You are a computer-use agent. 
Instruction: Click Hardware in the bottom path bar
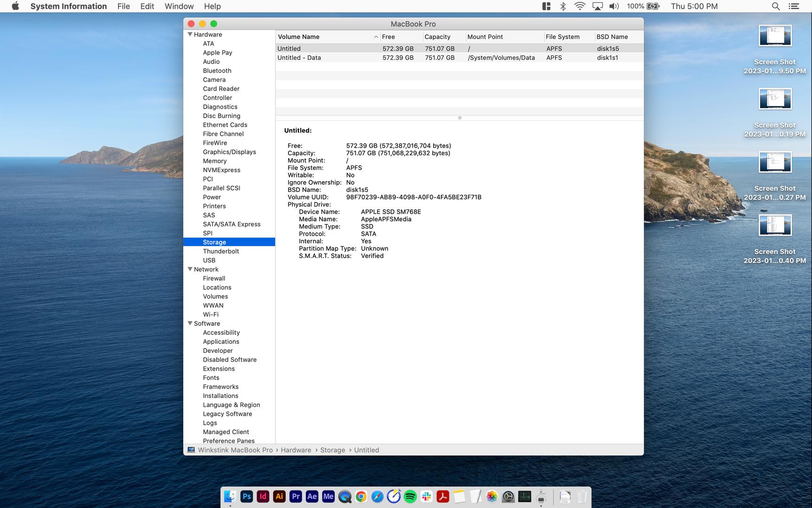pyautogui.click(x=296, y=450)
